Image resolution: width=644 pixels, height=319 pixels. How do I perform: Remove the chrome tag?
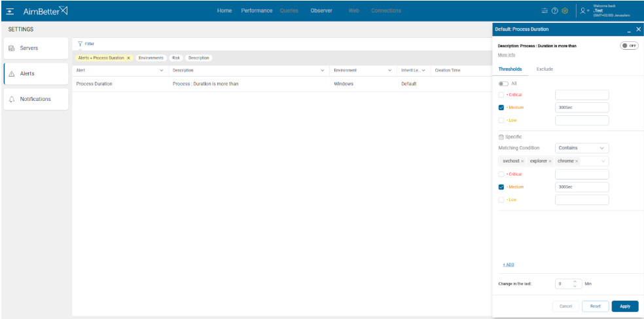click(x=577, y=161)
